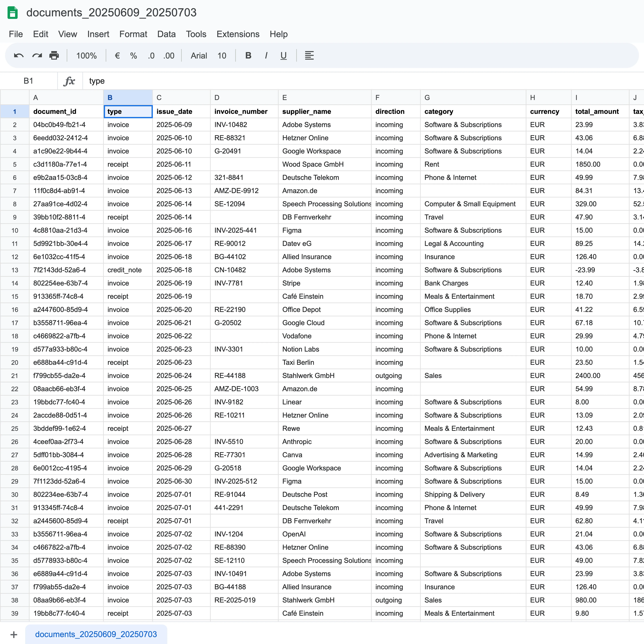This screenshot has height=644, width=644.
Task: Click the credit_note type cell
Action: coord(128,270)
